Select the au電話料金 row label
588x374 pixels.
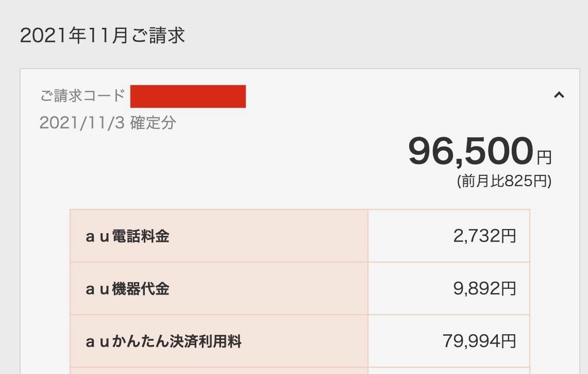point(127,237)
